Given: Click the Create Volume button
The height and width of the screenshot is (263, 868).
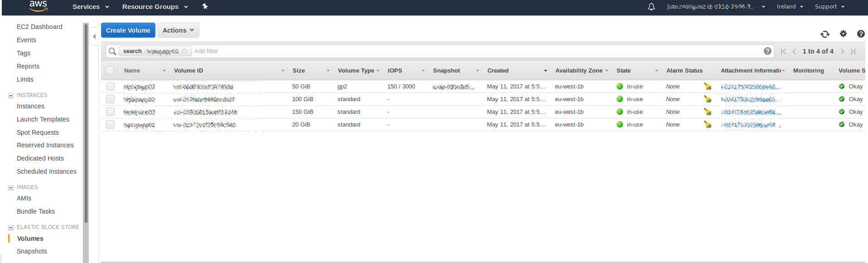Looking at the screenshot, I should [128, 30].
